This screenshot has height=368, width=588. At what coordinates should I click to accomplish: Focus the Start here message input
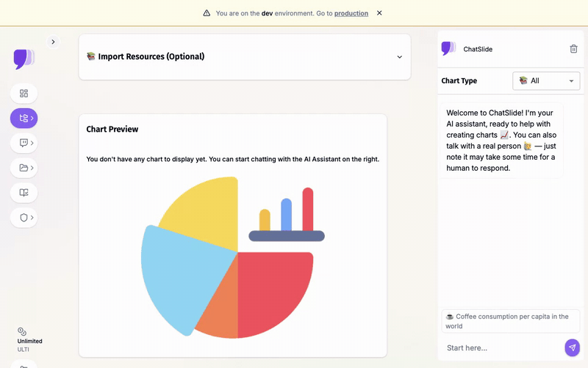(x=503, y=347)
